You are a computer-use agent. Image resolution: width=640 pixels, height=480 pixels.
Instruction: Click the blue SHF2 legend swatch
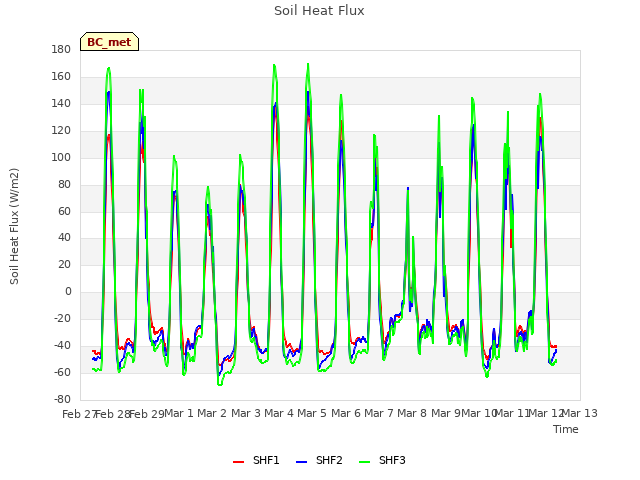point(301,462)
